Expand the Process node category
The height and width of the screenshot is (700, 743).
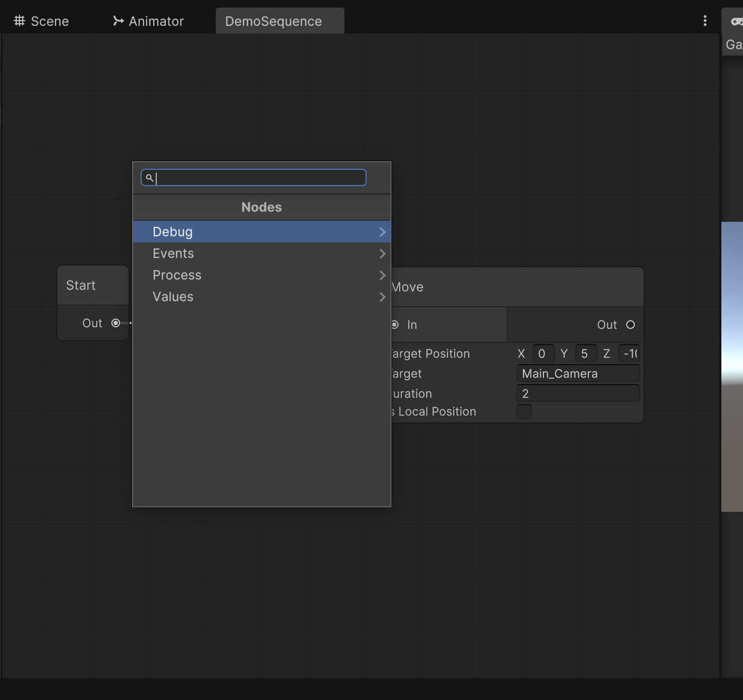click(382, 275)
